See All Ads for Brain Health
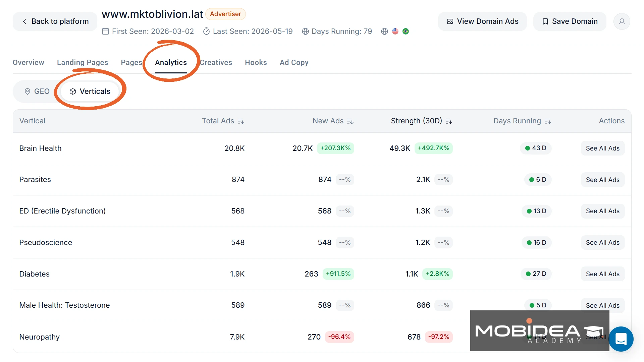The height and width of the screenshot is (362, 644). 602,148
